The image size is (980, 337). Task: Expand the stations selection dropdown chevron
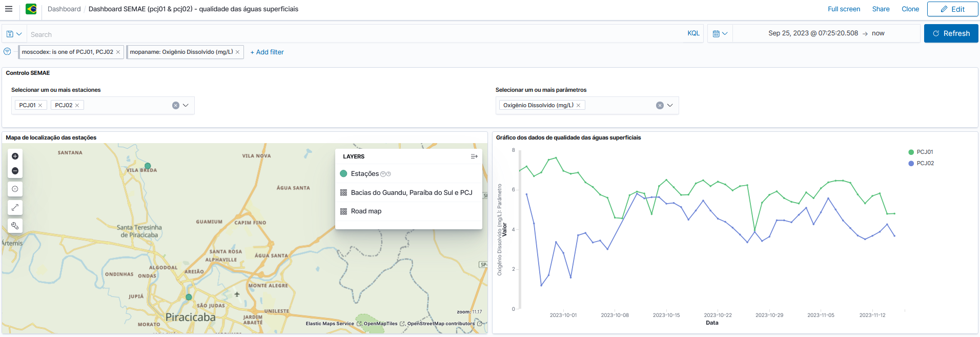click(x=186, y=105)
